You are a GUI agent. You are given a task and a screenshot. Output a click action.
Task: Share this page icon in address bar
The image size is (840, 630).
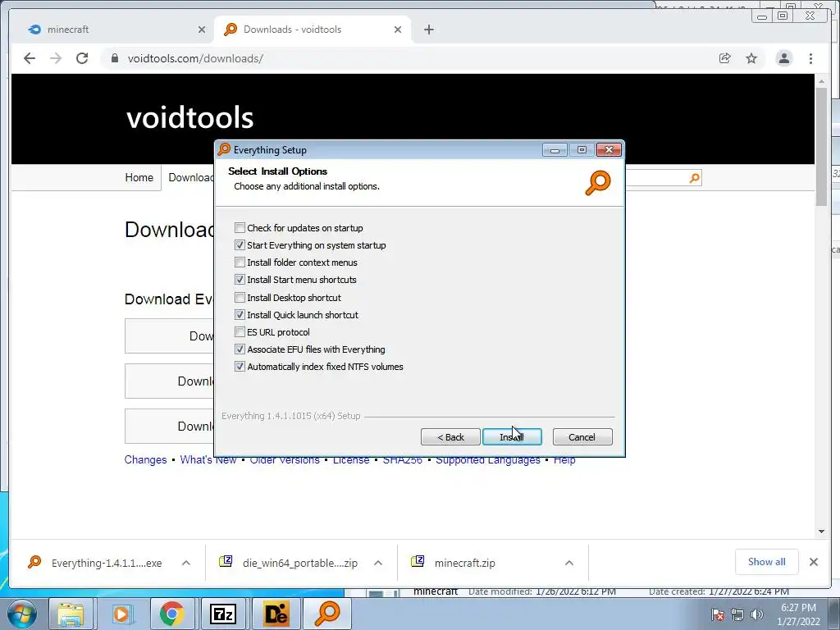725,58
